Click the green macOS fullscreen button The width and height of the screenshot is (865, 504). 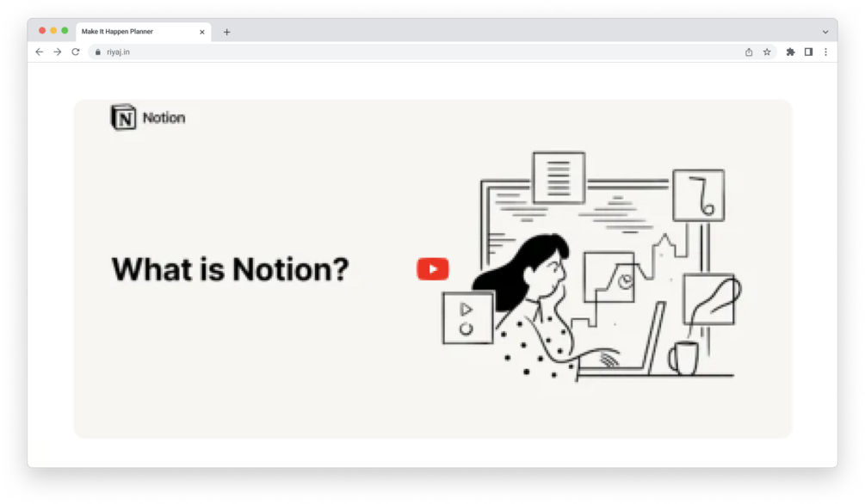click(65, 31)
